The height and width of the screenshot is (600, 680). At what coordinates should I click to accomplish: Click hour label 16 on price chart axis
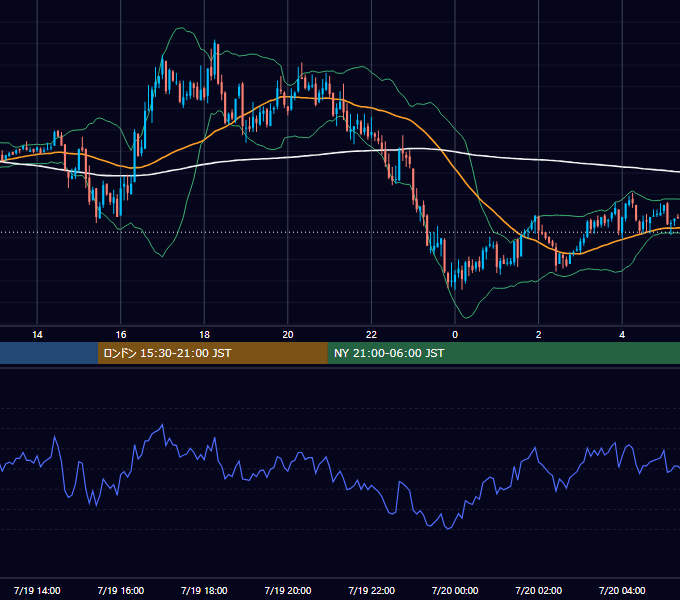(x=121, y=335)
